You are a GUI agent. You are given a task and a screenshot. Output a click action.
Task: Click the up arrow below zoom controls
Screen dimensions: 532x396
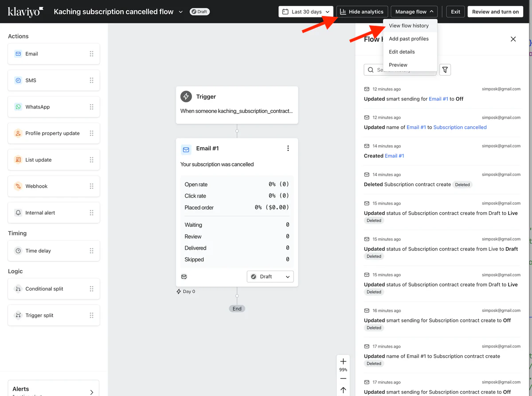[343, 390]
